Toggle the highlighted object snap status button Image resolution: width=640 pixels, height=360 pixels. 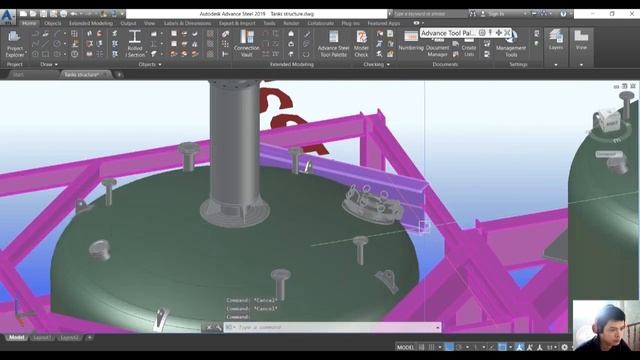[502, 347]
